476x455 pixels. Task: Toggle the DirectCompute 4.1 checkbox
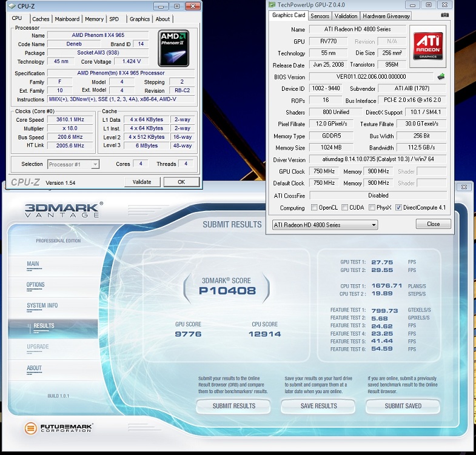(398, 207)
